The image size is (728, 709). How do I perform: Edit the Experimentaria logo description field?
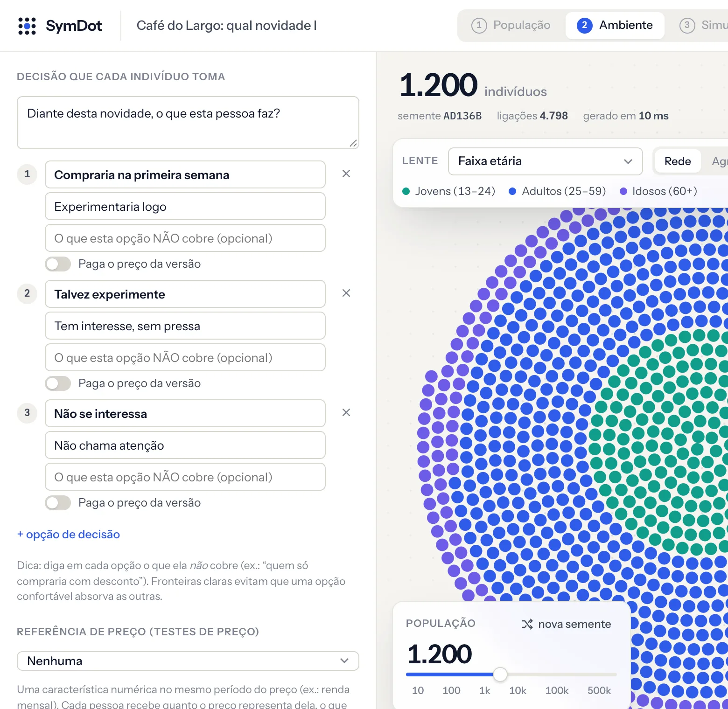click(x=185, y=206)
